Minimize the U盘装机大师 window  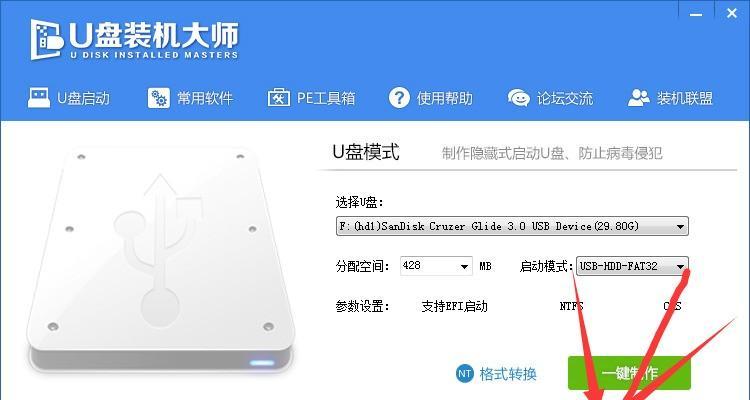tap(696, 15)
